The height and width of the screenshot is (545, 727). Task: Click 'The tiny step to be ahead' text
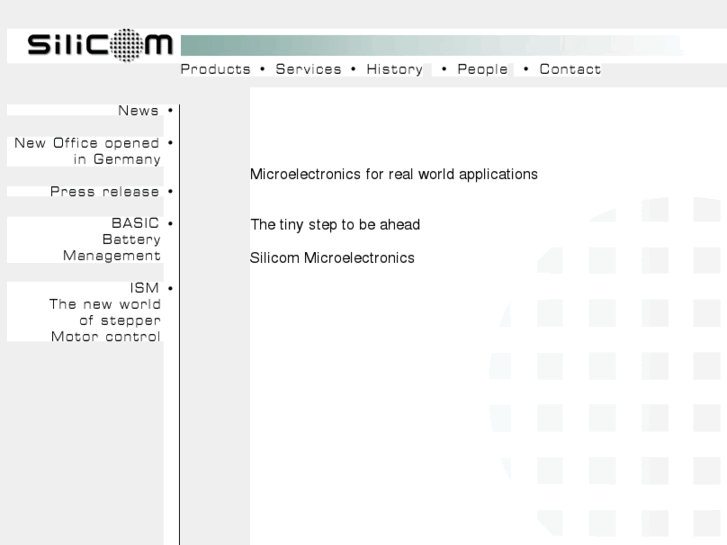point(335,225)
